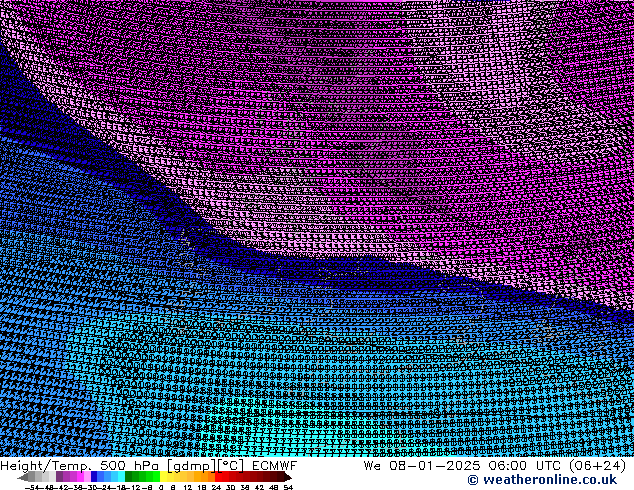Screen dimensions: 634x490
Task: Click the '500 hPa' level label
Action: (x=129, y=466)
